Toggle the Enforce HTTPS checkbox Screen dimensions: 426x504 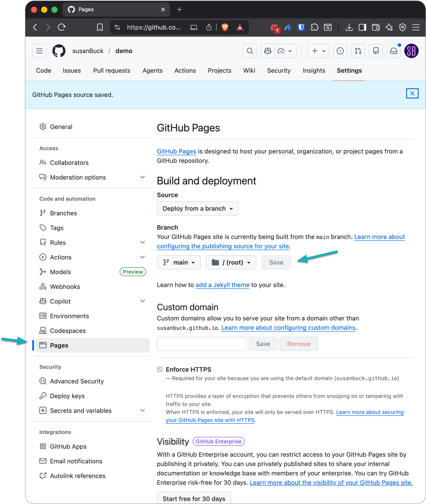[160, 369]
